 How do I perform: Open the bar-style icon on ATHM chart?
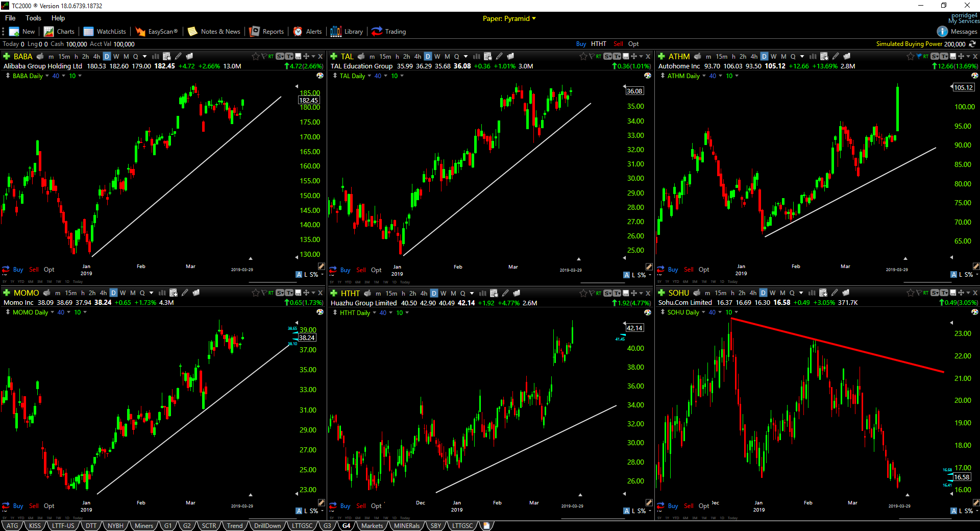[x=813, y=56]
